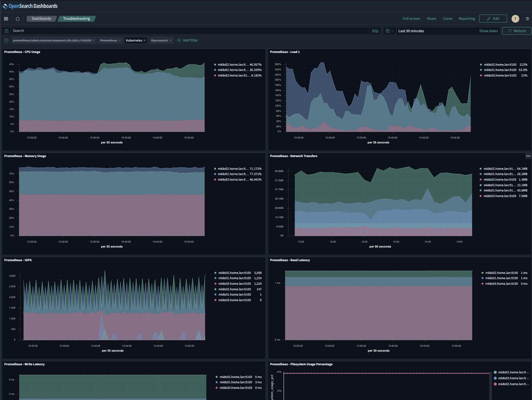532x400 pixels.
Task: Open the change-all-filters icon menu
Action: (6, 41)
